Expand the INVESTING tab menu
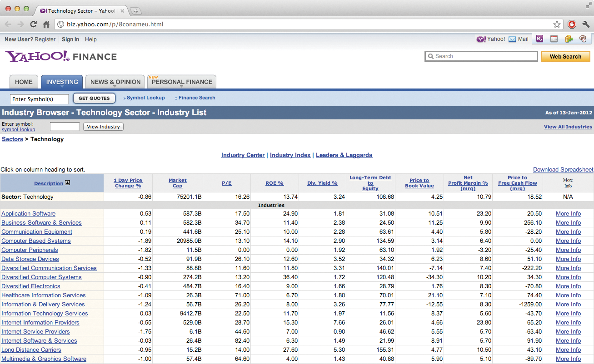This screenshot has width=594, height=364. [x=62, y=82]
